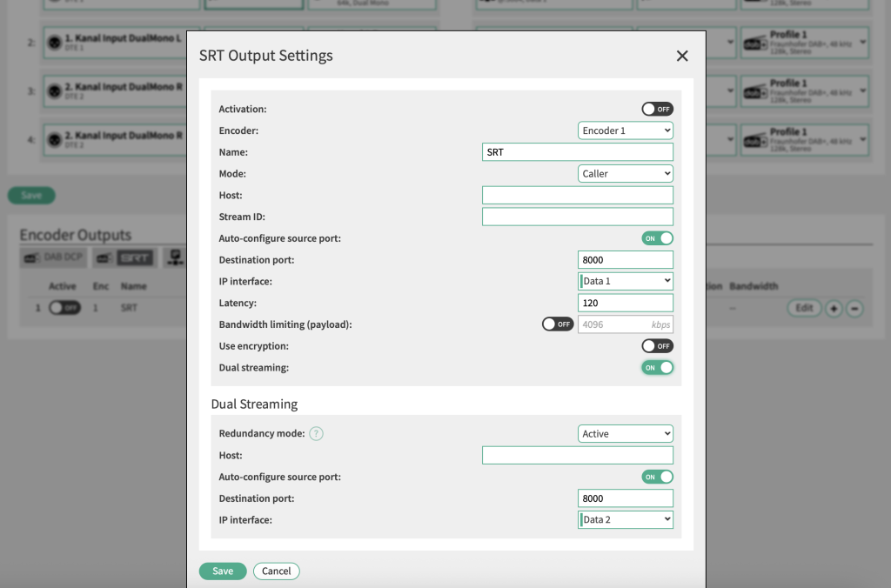Open row 3 Profile 1 dropdown

pyautogui.click(x=805, y=91)
